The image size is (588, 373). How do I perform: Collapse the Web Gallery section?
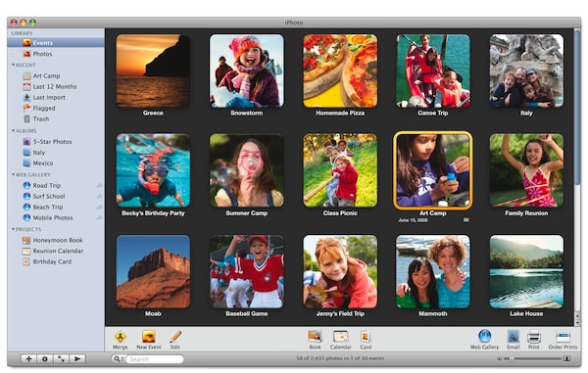13,174
